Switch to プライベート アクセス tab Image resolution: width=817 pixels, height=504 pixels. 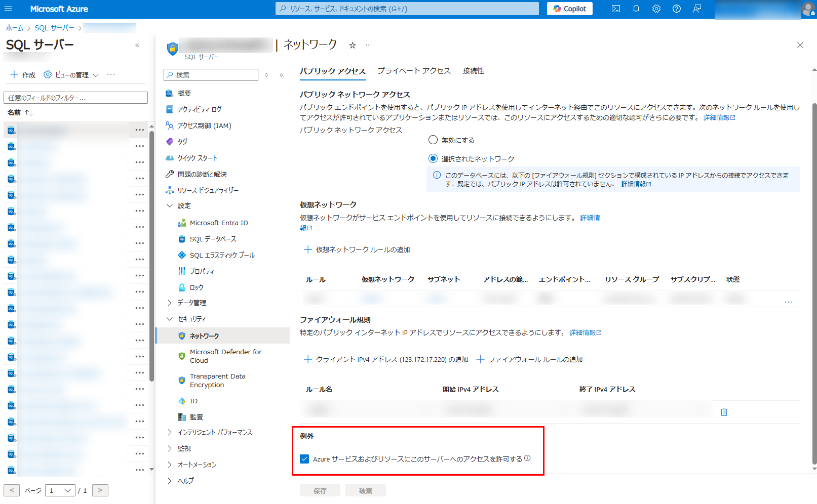(414, 71)
